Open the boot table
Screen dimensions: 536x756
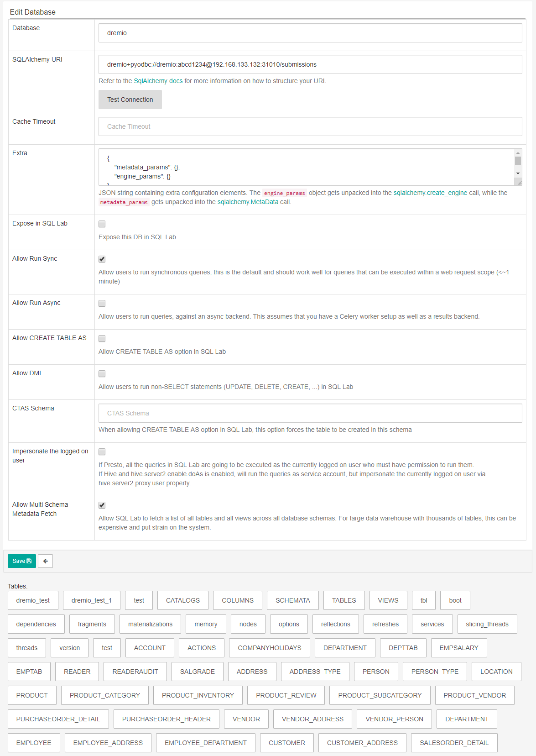[455, 600]
